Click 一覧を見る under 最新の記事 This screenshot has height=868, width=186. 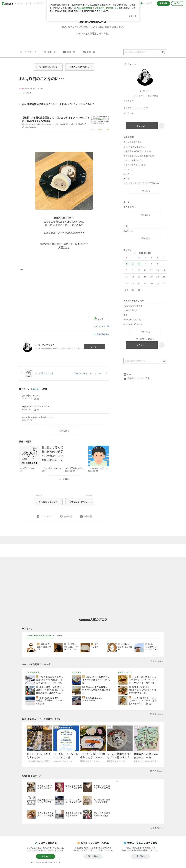tap(145, 191)
